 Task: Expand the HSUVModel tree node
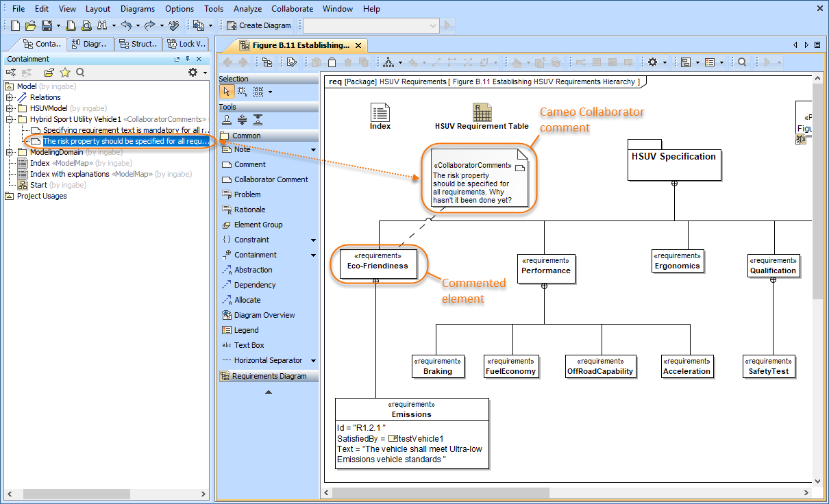10,108
